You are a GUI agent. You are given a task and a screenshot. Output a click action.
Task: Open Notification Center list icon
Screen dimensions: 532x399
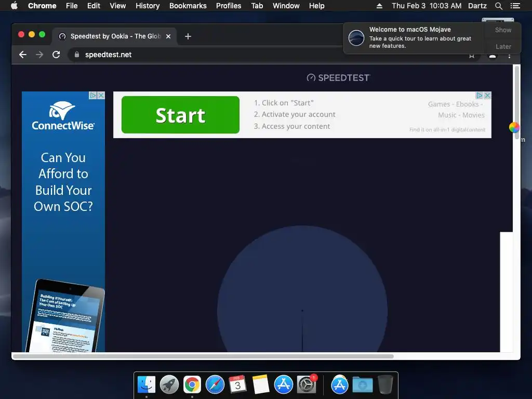(x=515, y=6)
